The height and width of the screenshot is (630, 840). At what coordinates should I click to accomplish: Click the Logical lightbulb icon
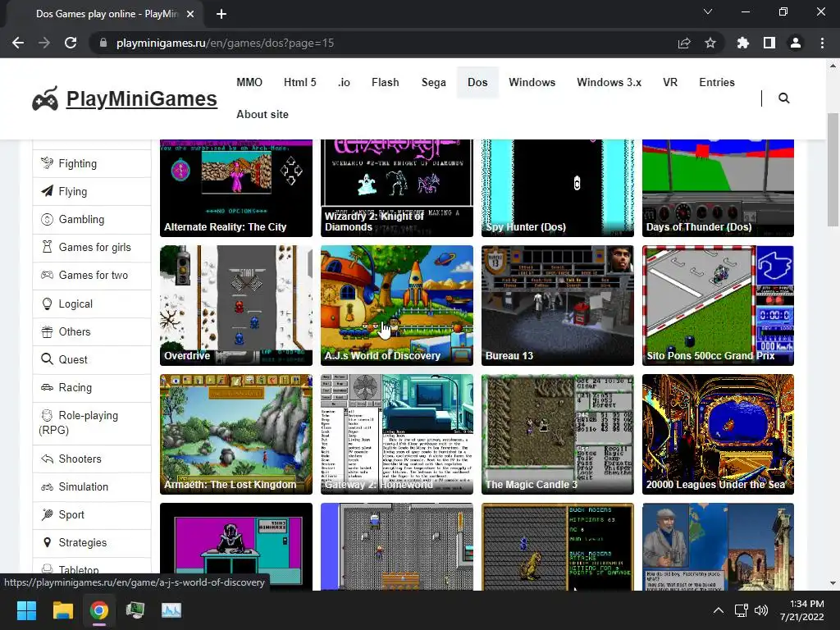click(47, 304)
